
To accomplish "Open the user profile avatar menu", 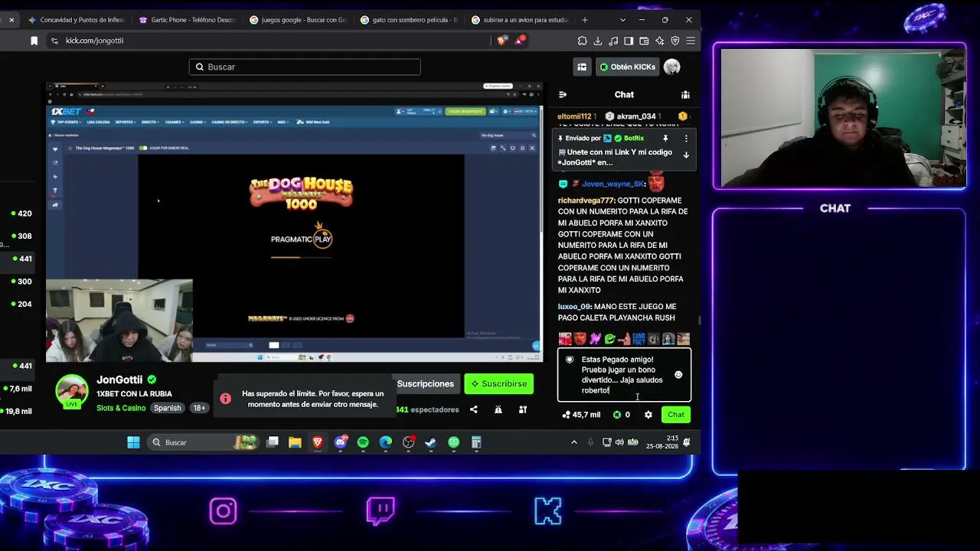I will [672, 67].
